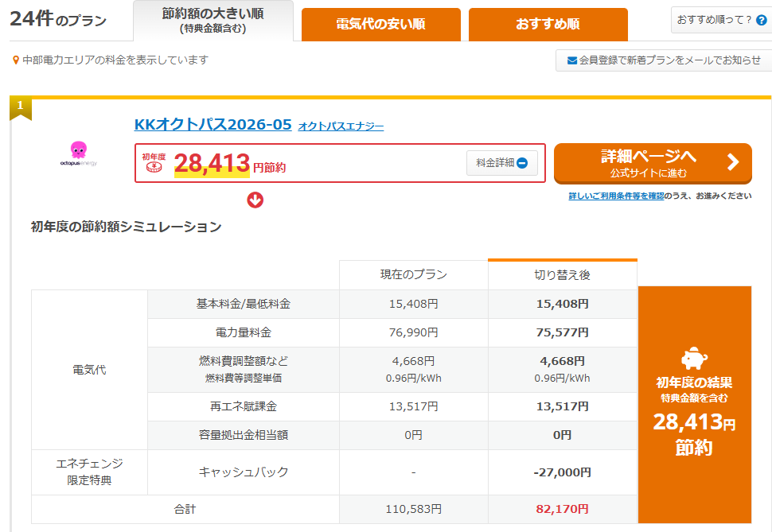Image resolution: width=772 pixels, height=532 pixels.
Task: Open the オクトパスエナジー company link
Action: tap(341, 126)
